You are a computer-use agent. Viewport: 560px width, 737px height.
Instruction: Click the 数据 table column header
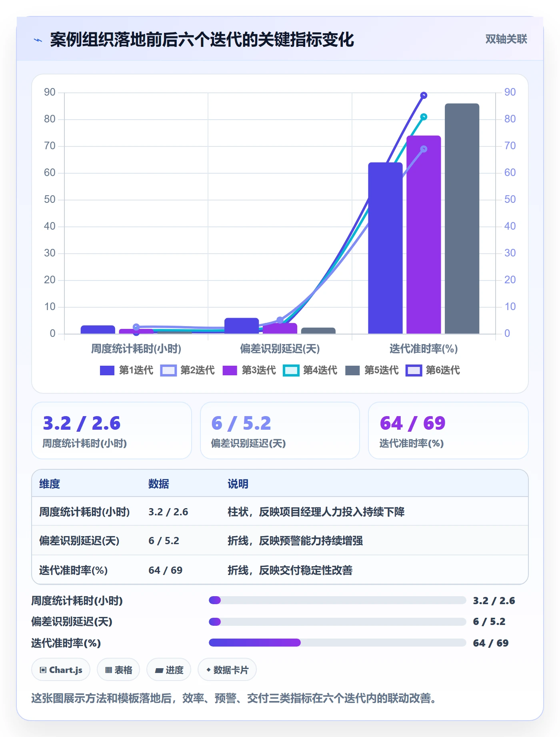click(x=159, y=484)
